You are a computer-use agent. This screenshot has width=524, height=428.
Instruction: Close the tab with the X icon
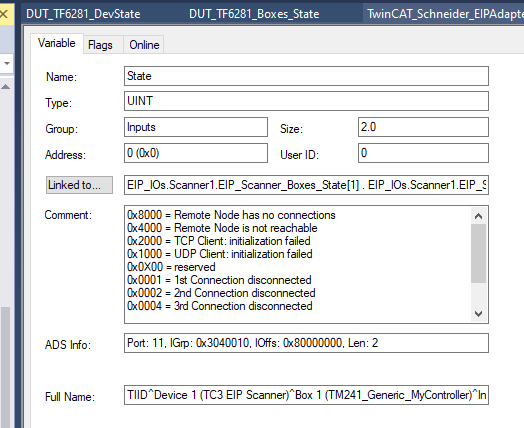4,14
